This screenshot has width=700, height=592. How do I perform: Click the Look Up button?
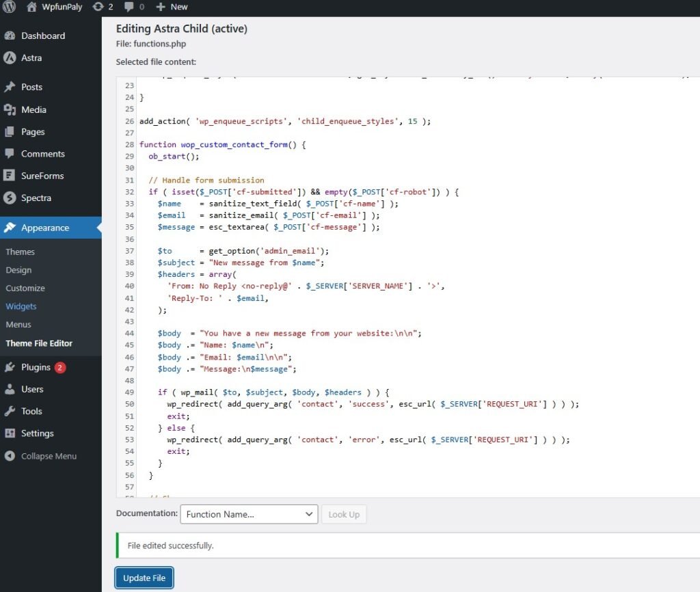344,514
